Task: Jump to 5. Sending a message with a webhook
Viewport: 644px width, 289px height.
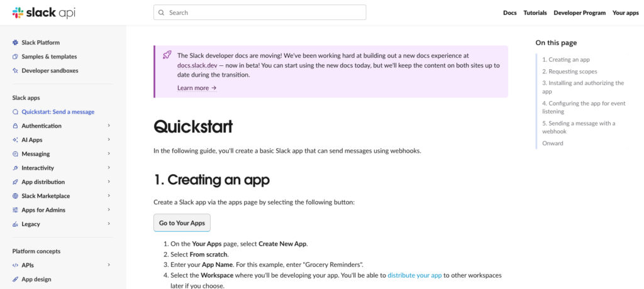Action: point(579,128)
